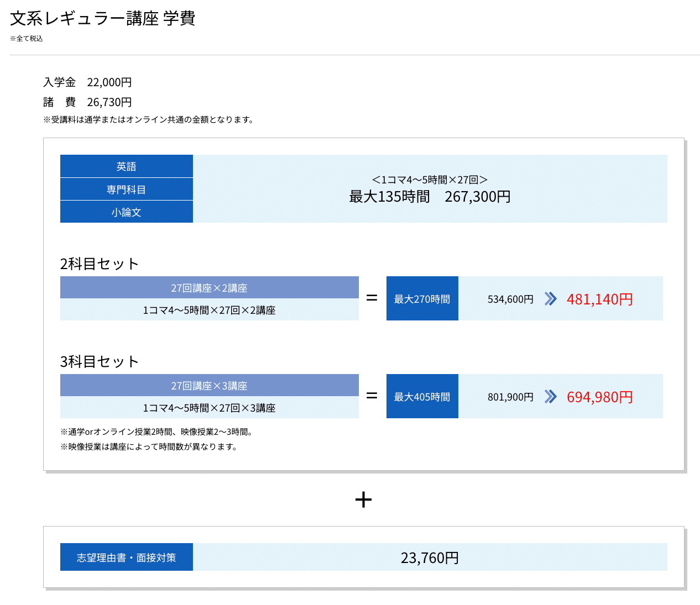Click the 2科目セット heading
The image size is (700, 605).
pyautogui.click(x=99, y=264)
